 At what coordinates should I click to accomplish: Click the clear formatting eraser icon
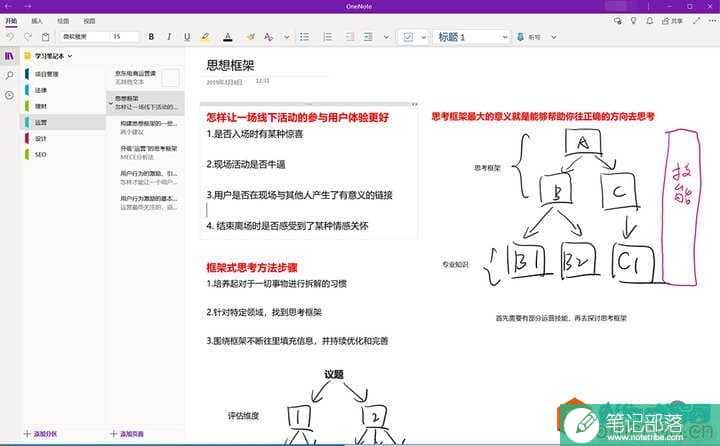coord(251,37)
